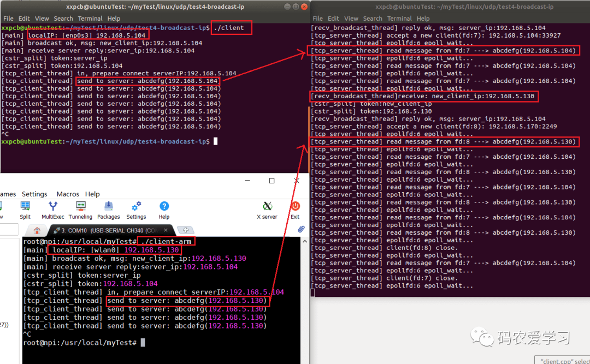Open the View menu of the right terminal
Viewport: 590px width, 364px height.
[x=351, y=18]
